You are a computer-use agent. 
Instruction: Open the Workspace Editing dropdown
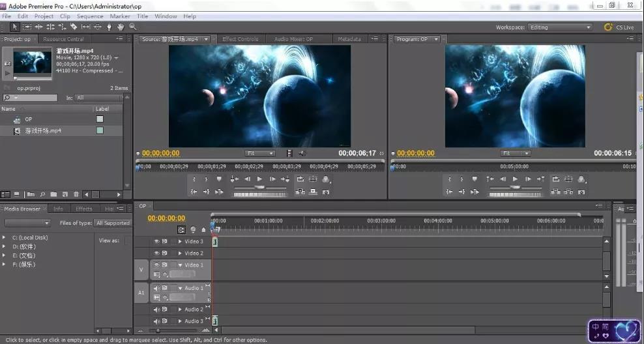[x=560, y=27]
